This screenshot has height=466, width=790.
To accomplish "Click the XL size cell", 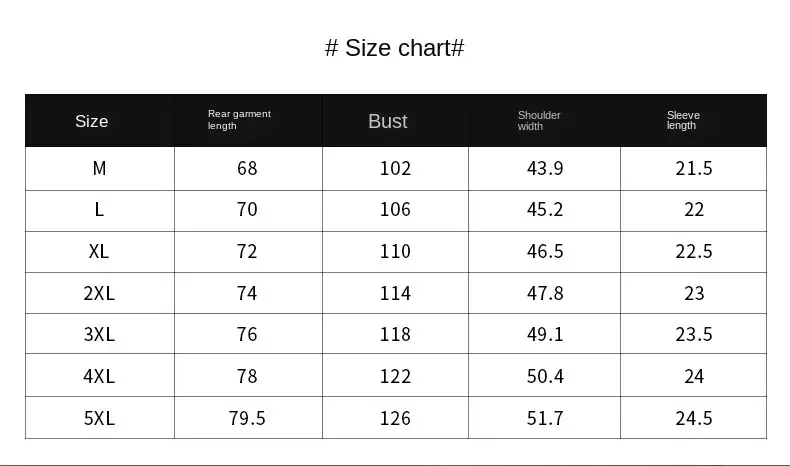I will (x=99, y=251).
